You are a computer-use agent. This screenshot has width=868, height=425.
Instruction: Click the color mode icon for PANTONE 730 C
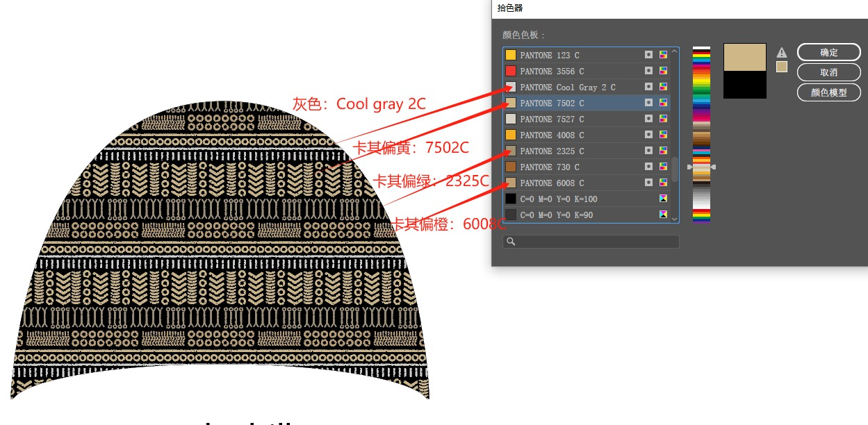[664, 167]
